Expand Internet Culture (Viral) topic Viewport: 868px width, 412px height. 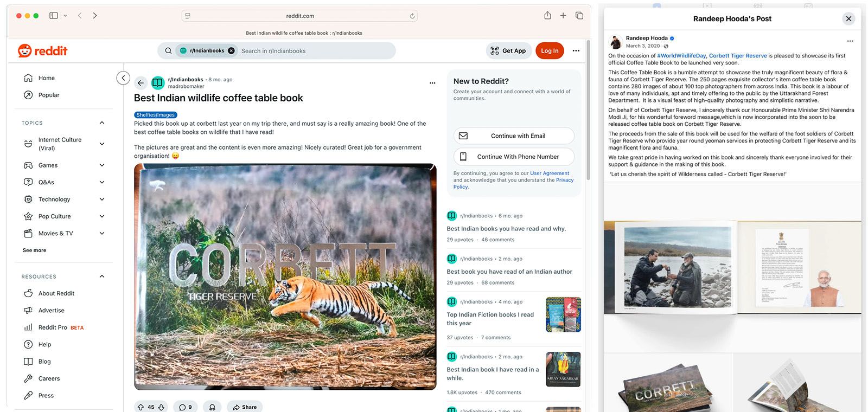(102, 144)
